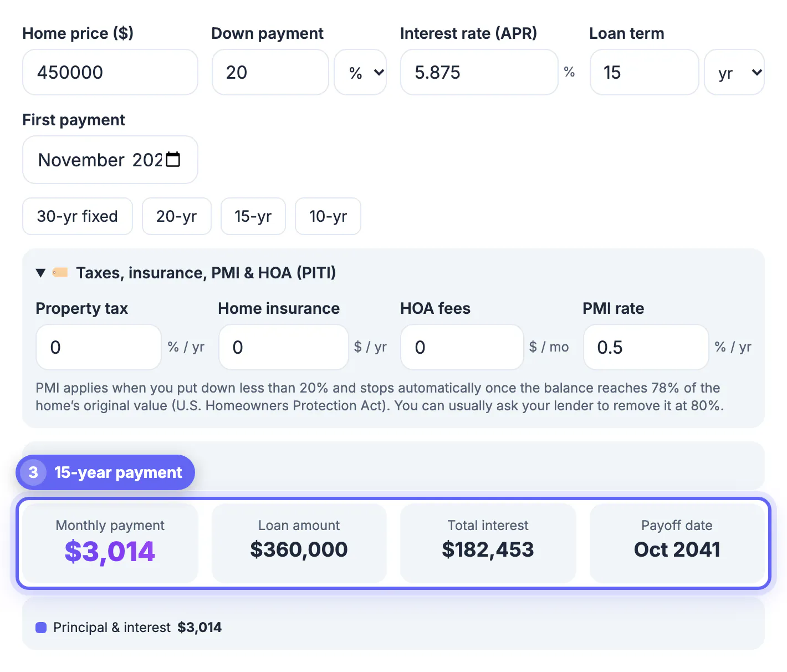This screenshot has height=672, width=787.
Task: Click the Home insurance input
Action: point(284,347)
